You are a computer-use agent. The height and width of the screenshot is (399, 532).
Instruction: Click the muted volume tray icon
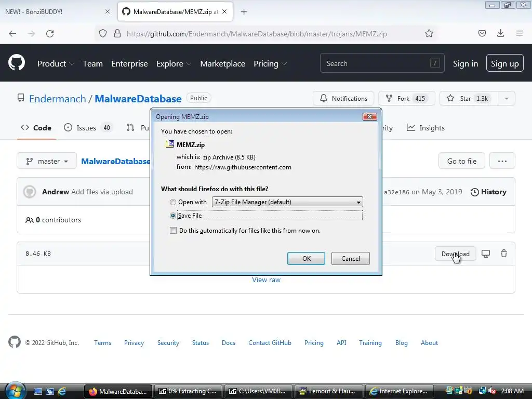[492, 391]
